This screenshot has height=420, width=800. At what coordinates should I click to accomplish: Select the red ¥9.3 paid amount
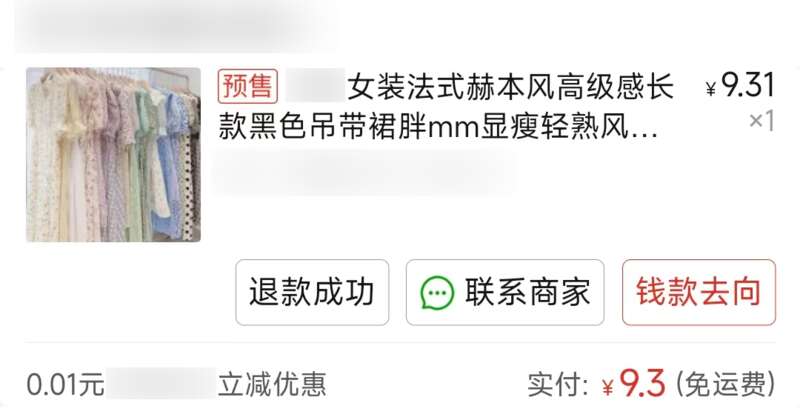pos(634,384)
